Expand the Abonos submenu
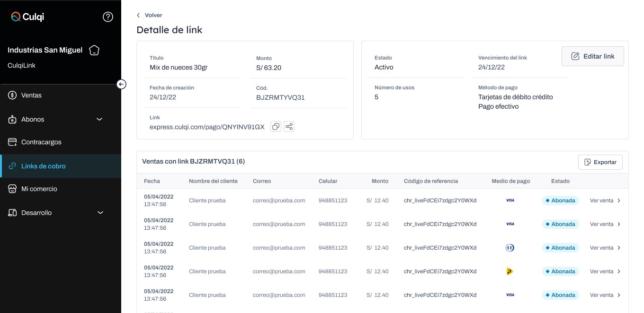644x313 pixels. (x=99, y=119)
